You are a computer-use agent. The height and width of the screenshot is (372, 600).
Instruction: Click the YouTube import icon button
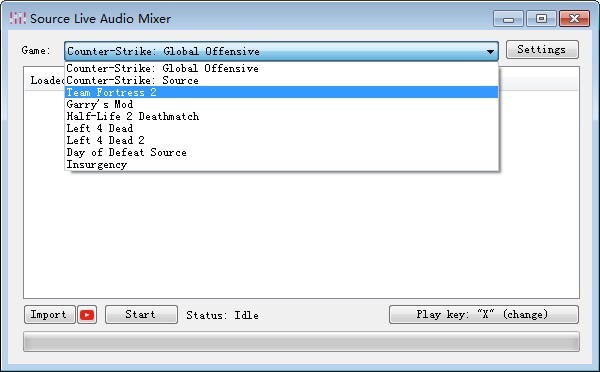pos(87,315)
